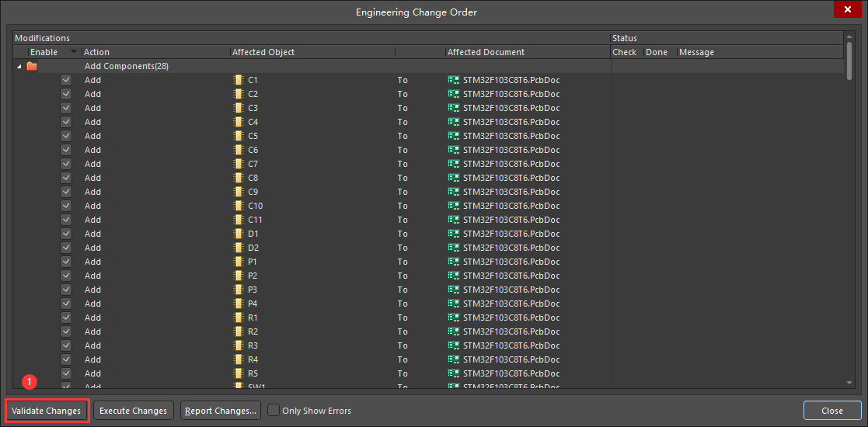
Task: Click the PCB document icon in C5 row
Action: tap(454, 136)
